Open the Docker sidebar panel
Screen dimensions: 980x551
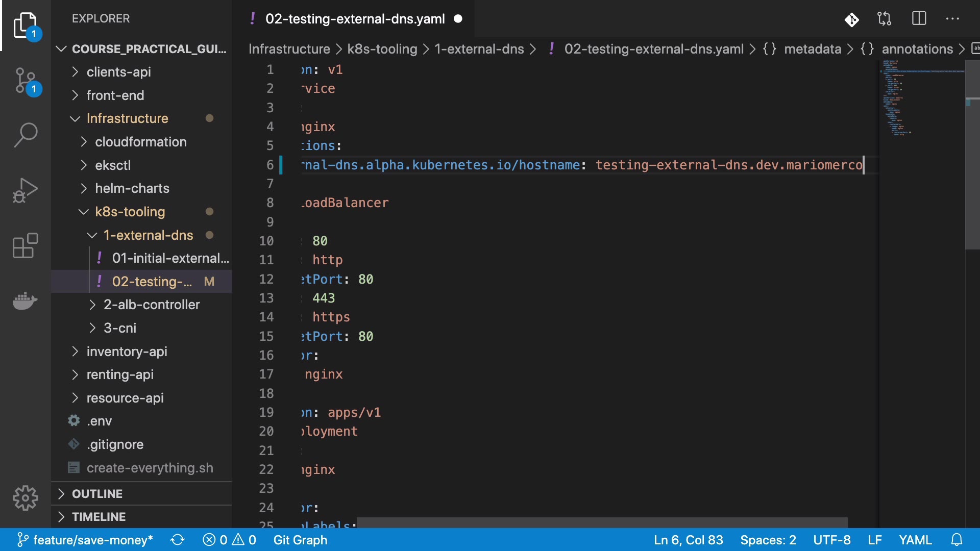(26, 300)
